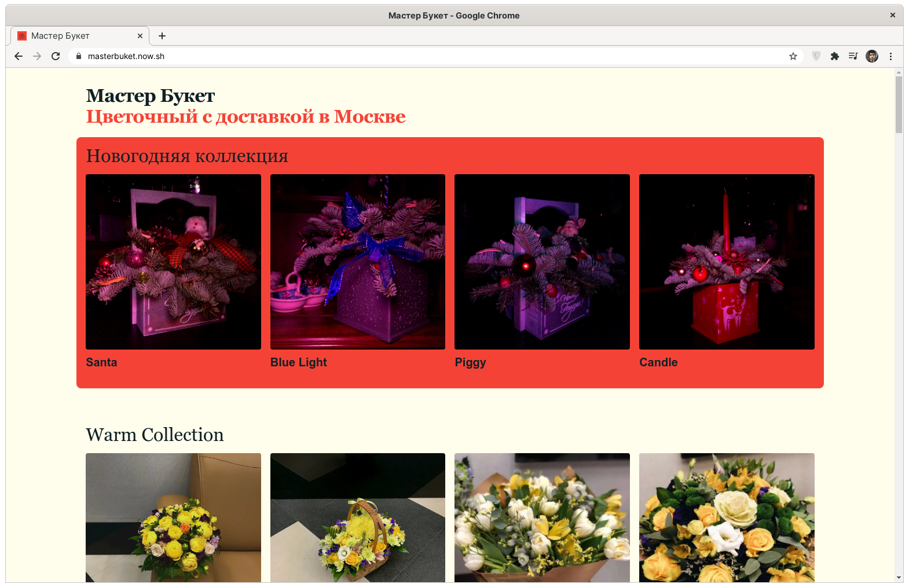Open the shield extension icon
909x588 pixels.
point(816,56)
